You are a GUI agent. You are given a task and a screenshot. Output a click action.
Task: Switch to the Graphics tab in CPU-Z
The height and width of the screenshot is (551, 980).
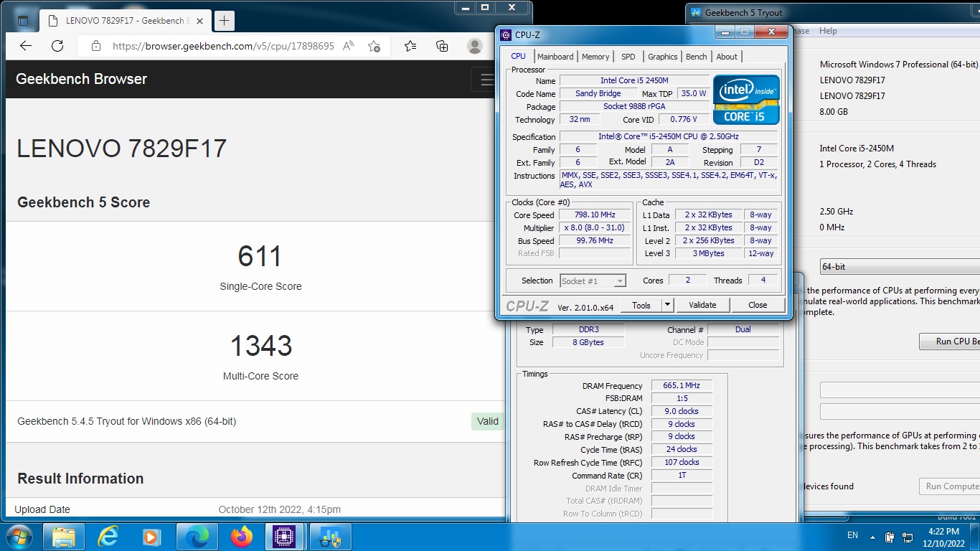click(663, 57)
